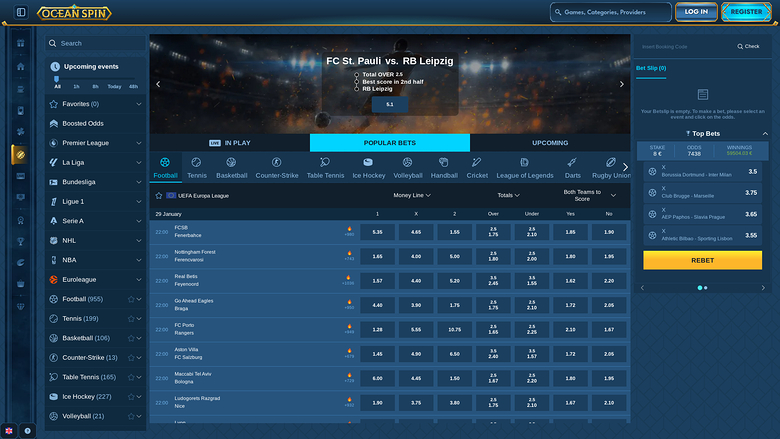
Task: Open the ribbon badge icon in left rail
Action: tap(20, 220)
